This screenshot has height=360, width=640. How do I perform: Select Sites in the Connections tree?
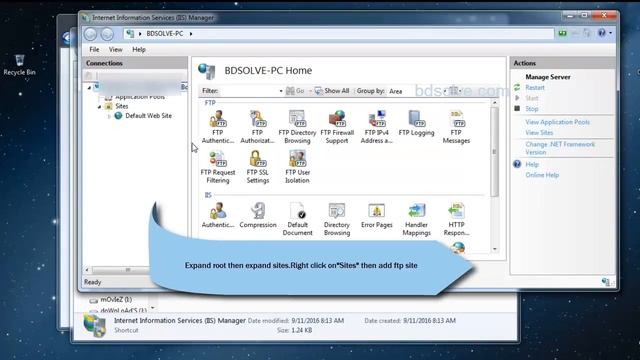coord(122,106)
